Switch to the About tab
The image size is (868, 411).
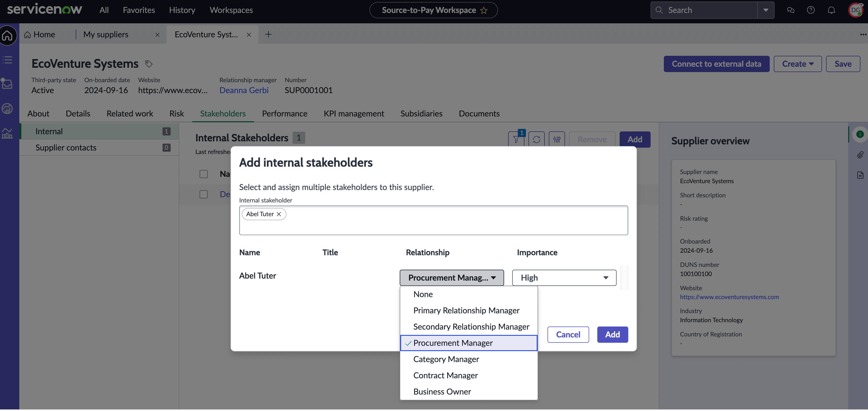pyautogui.click(x=38, y=113)
